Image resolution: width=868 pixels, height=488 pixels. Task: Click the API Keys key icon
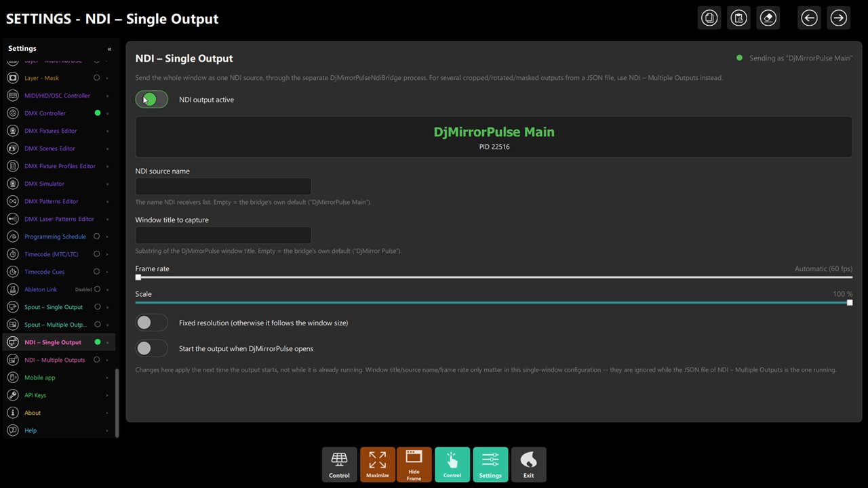point(12,395)
